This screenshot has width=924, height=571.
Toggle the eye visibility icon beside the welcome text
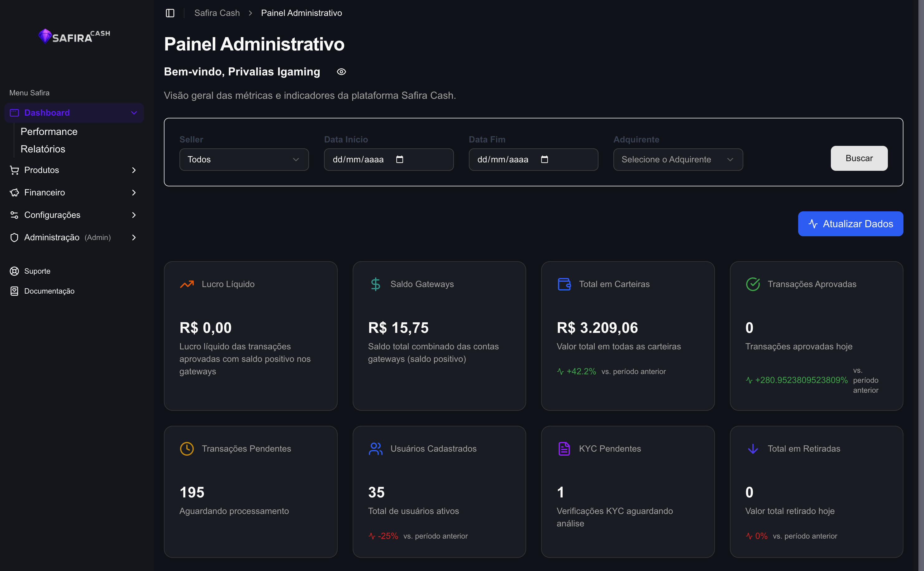pyautogui.click(x=341, y=72)
